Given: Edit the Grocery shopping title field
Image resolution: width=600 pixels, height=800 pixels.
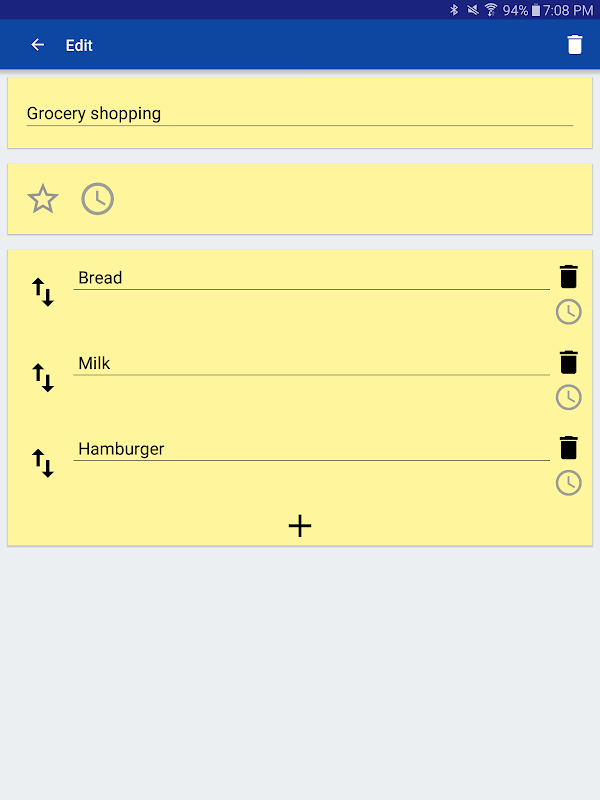Looking at the screenshot, I should pos(299,114).
